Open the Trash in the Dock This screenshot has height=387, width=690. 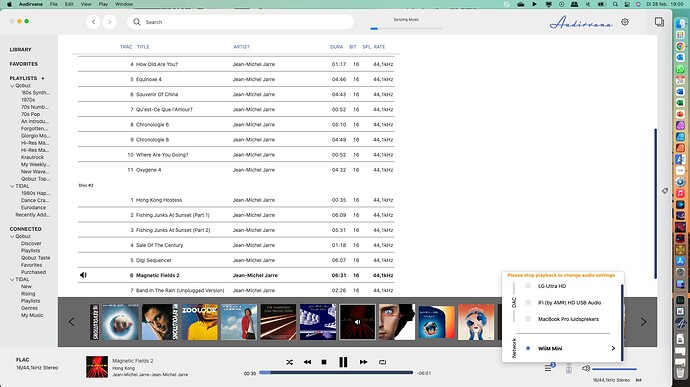coord(680,372)
